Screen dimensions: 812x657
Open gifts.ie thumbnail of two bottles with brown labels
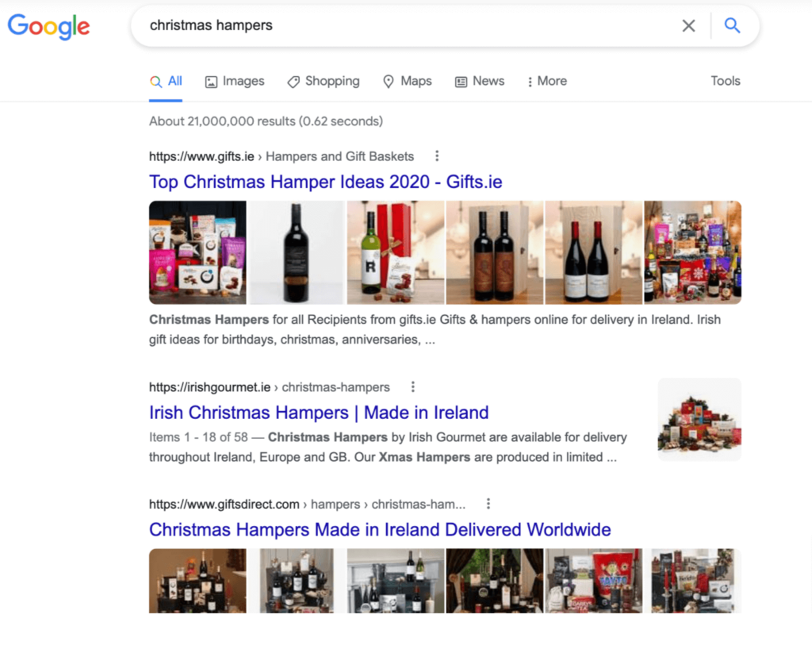coord(495,252)
